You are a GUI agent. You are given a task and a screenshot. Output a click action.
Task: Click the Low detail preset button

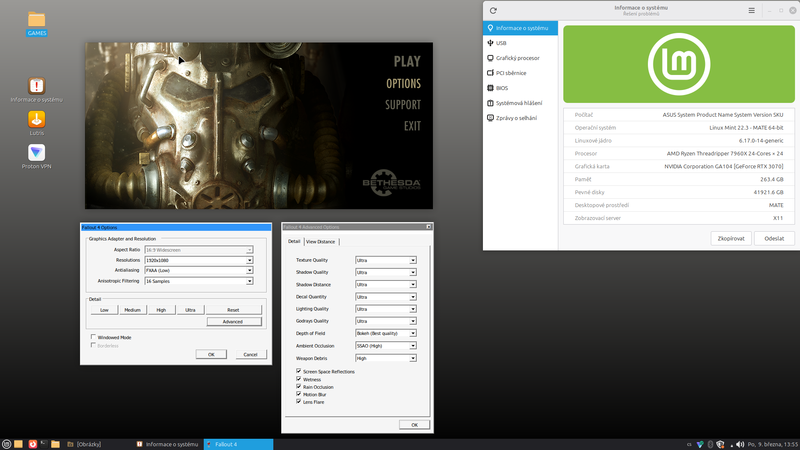104,310
